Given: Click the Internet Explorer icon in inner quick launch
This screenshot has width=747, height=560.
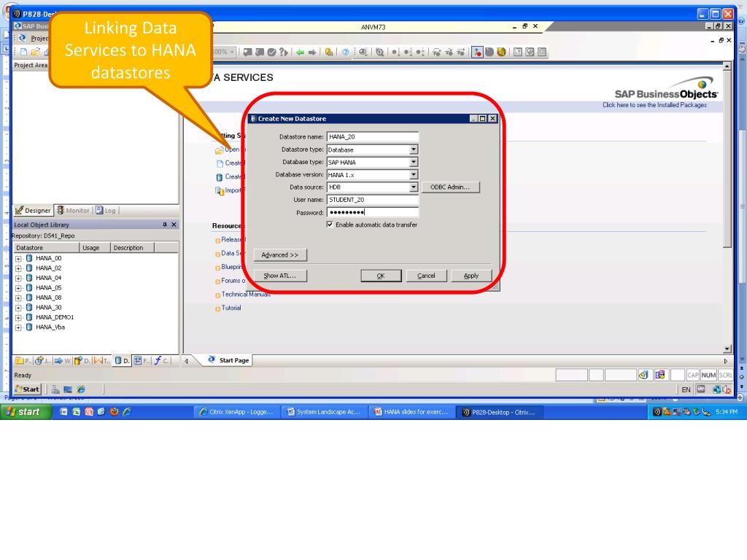Looking at the screenshot, I should tap(81, 389).
